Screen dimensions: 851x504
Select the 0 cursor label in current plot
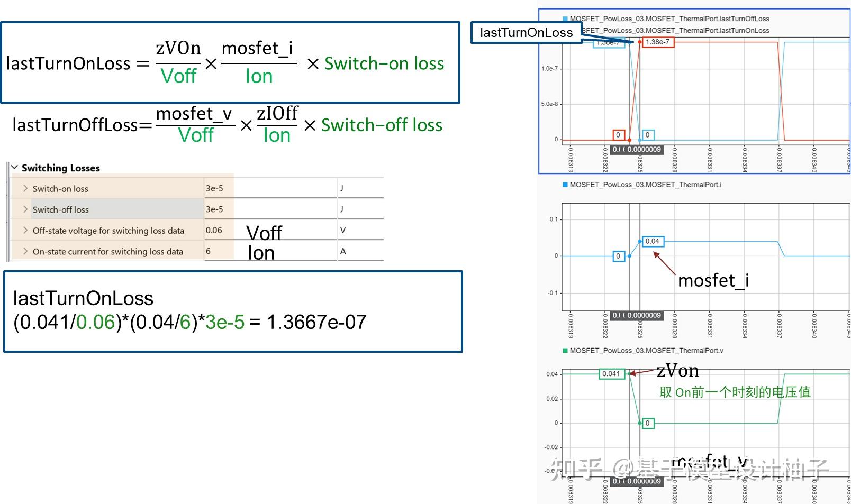pyautogui.click(x=618, y=256)
